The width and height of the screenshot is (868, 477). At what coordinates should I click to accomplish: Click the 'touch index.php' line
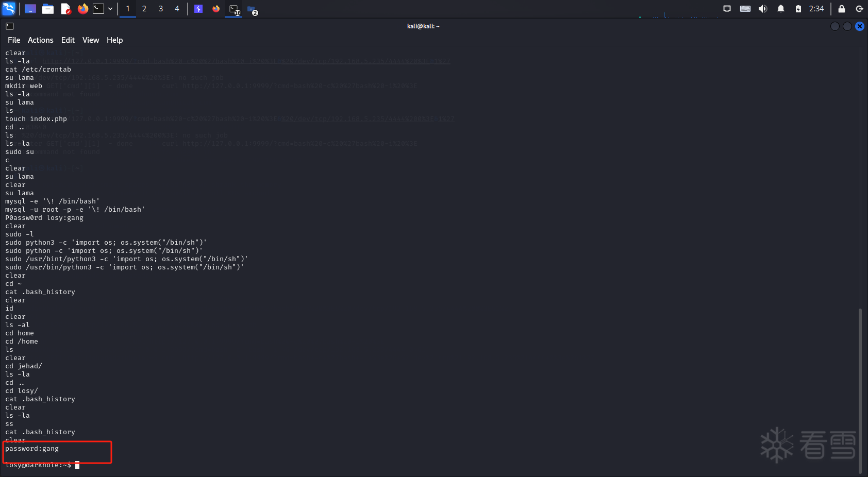[36, 119]
